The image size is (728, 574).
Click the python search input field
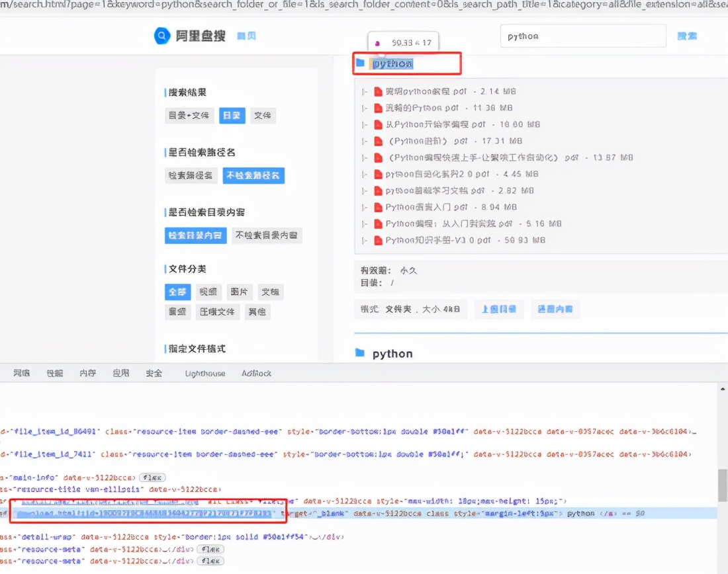pyautogui.click(x=583, y=36)
